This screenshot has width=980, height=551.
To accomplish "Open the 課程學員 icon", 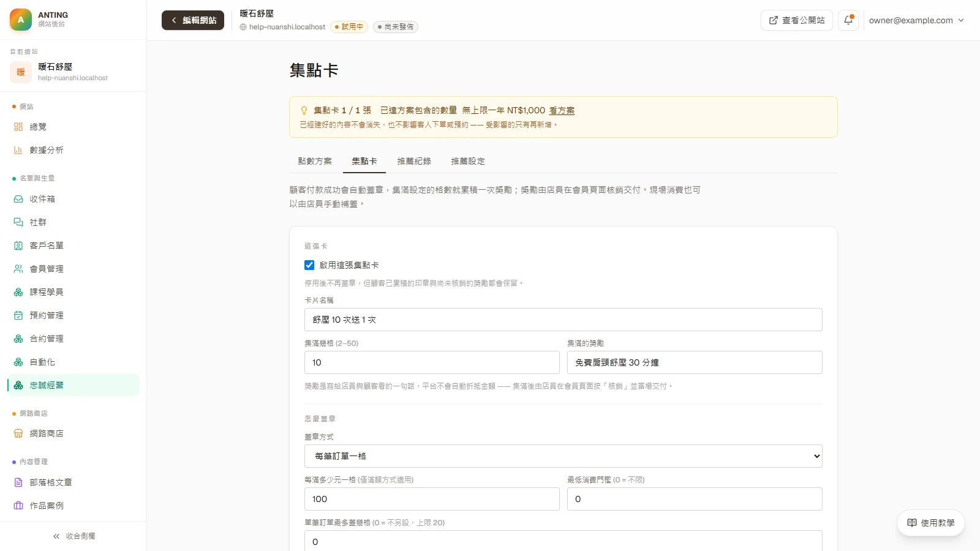I will pos(18,292).
